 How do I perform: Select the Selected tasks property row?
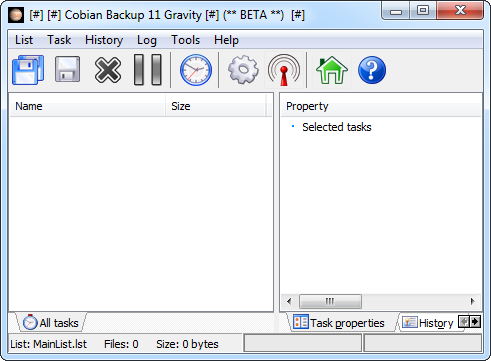(337, 127)
